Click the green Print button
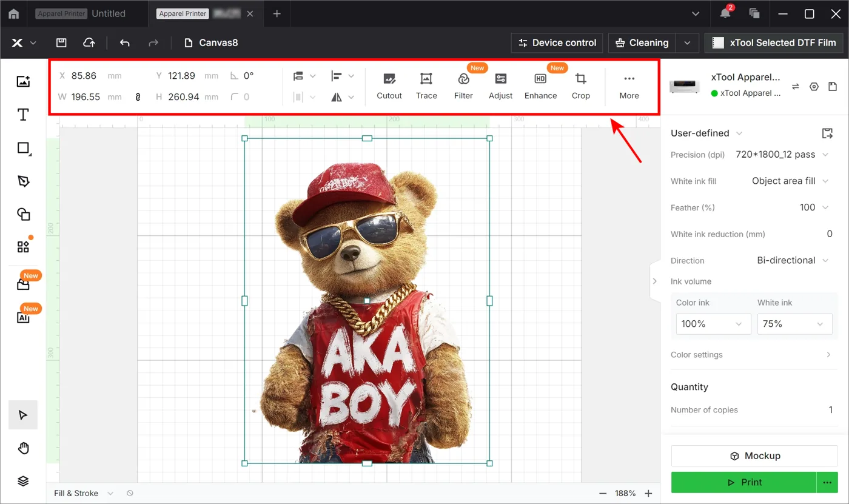 tap(744, 482)
